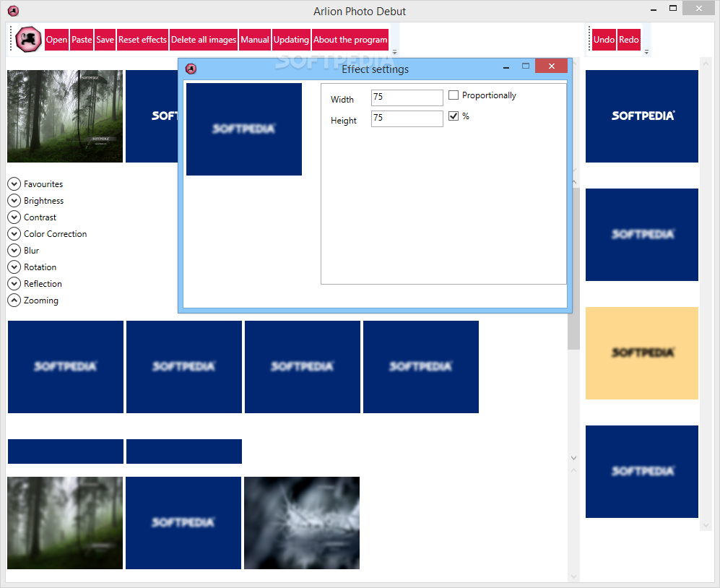The width and height of the screenshot is (720, 588).
Task: Click the effects panel vertical scrollbar thumb
Action: (x=573, y=269)
